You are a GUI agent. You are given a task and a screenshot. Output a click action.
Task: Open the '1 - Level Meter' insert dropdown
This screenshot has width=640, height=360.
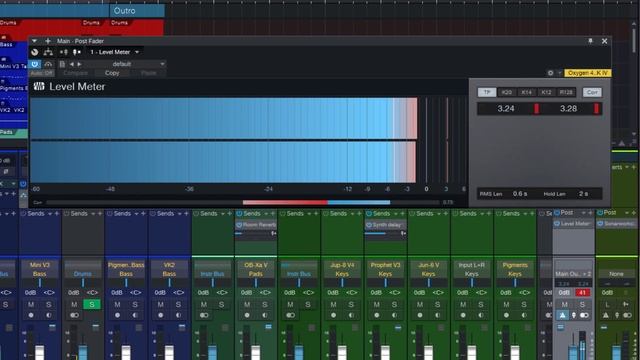[114, 52]
